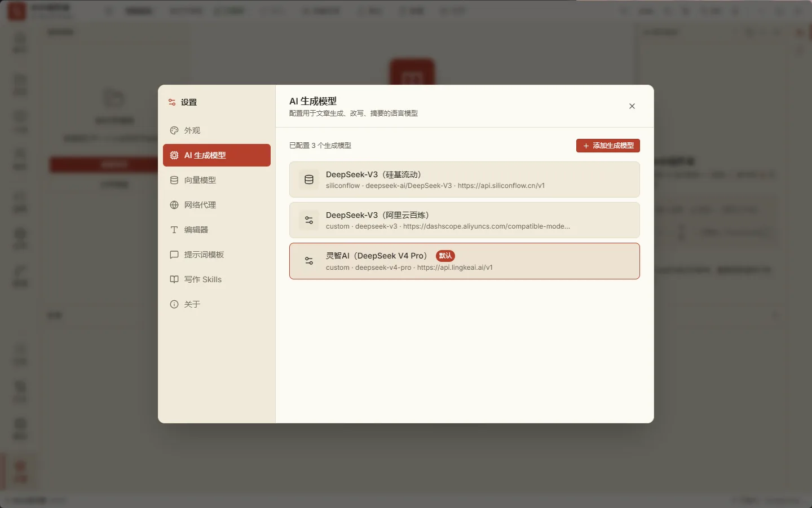Click the info icon beside 关于

[x=174, y=304]
